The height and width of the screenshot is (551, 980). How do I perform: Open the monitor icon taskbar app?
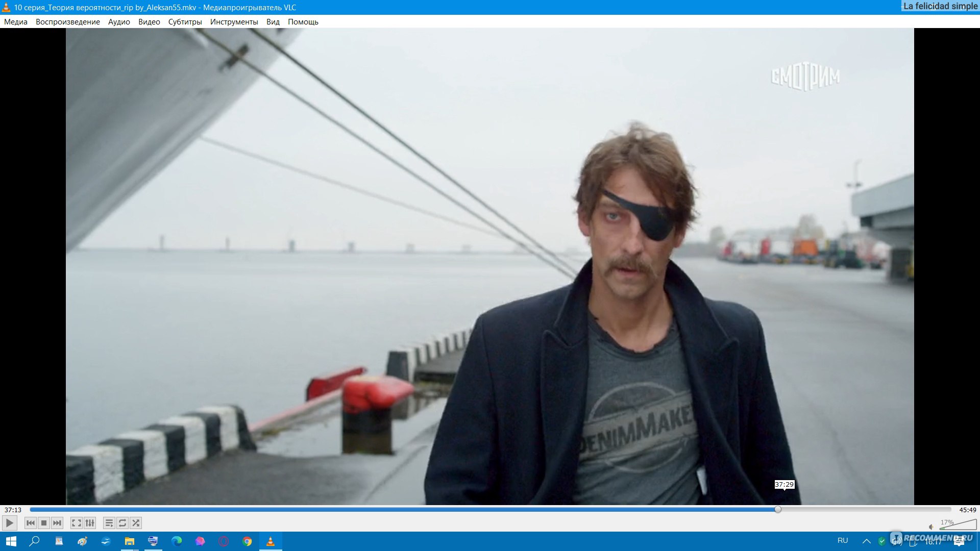point(153,541)
